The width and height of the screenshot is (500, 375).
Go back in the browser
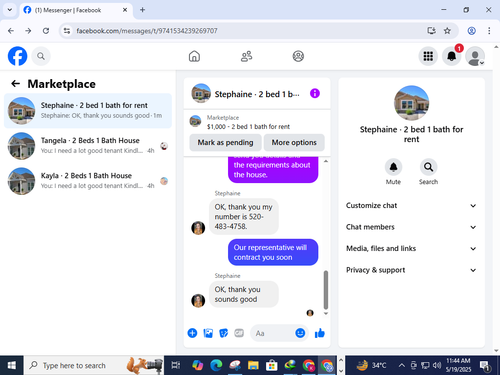11,31
